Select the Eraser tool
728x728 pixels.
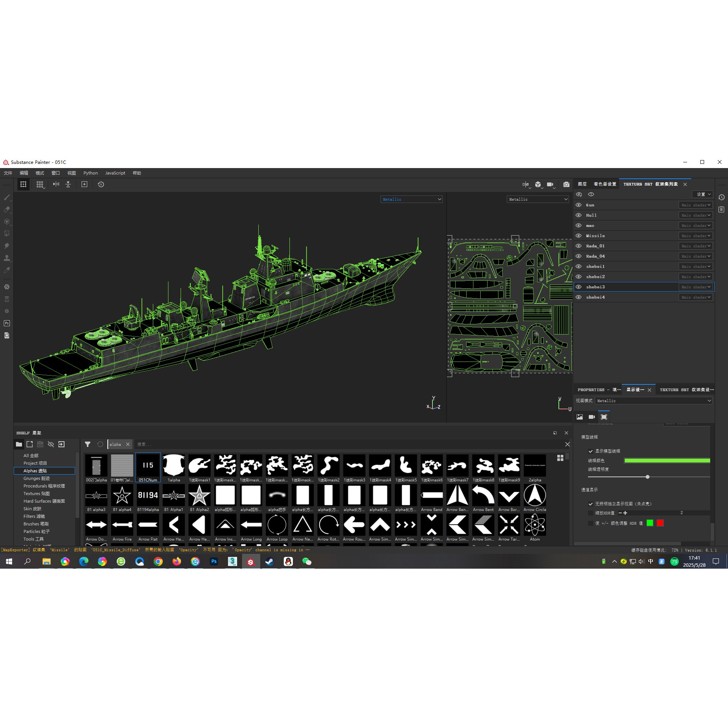tap(7, 210)
